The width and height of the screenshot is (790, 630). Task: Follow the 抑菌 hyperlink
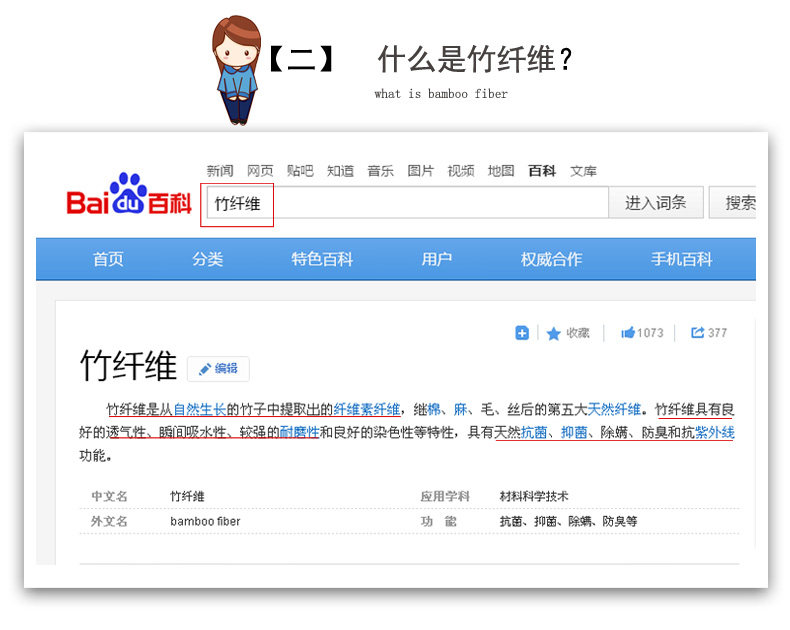pos(574,432)
